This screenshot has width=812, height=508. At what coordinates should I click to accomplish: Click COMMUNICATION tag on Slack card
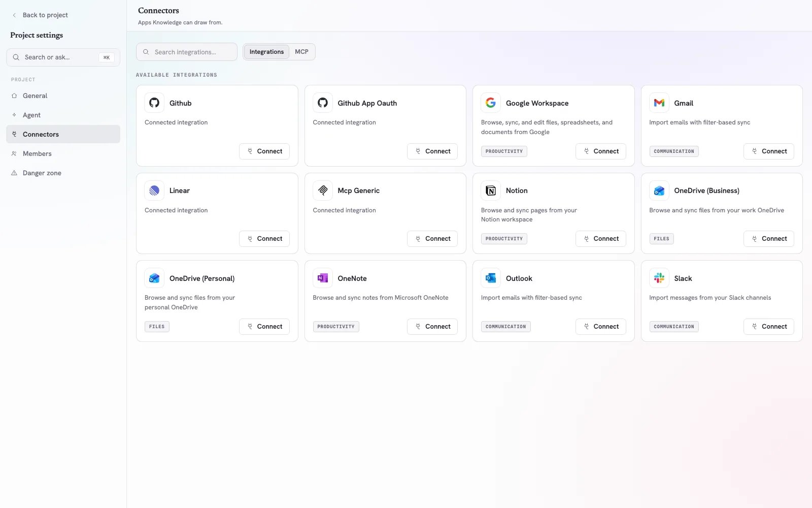tap(674, 327)
